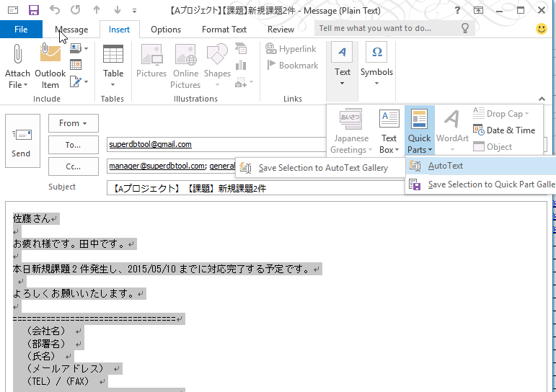Image resolution: width=556 pixels, height=392 pixels.
Task: Click the line よろしくお願いいたします。
Action: click(x=74, y=293)
